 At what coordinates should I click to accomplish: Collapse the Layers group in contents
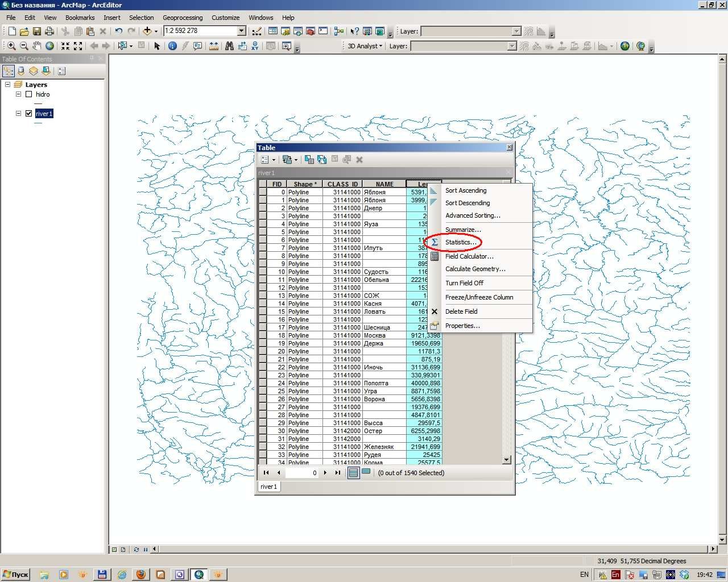point(8,84)
